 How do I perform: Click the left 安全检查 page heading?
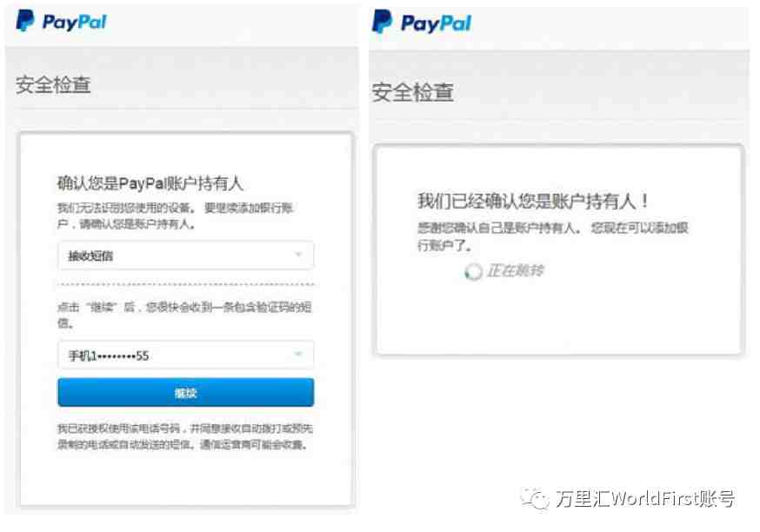click(53, 85)
